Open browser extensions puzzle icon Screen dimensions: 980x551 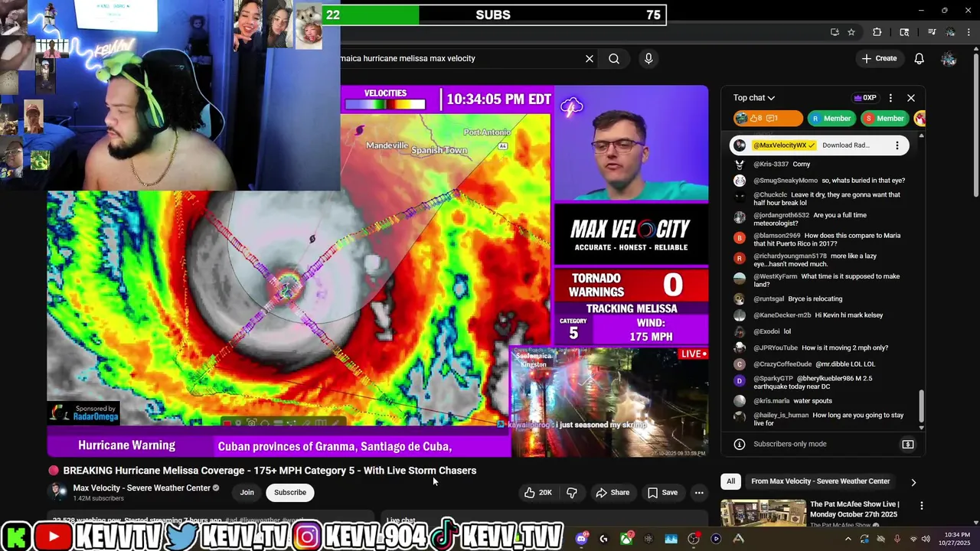(x=877, y=32)
